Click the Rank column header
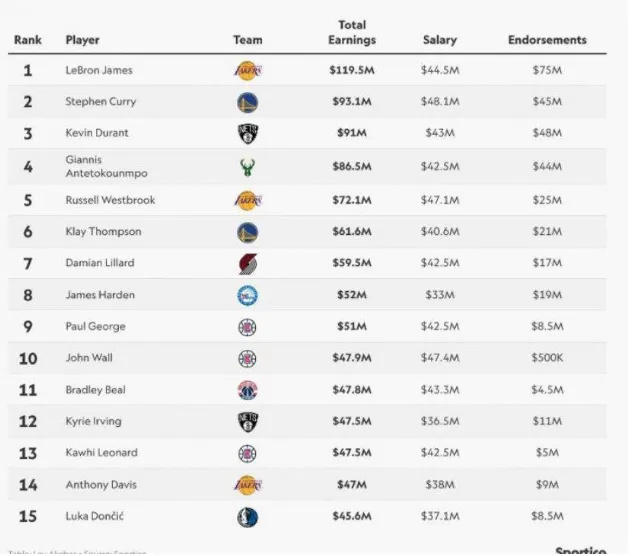Viewport: 639px width, 556px height. 27,40
